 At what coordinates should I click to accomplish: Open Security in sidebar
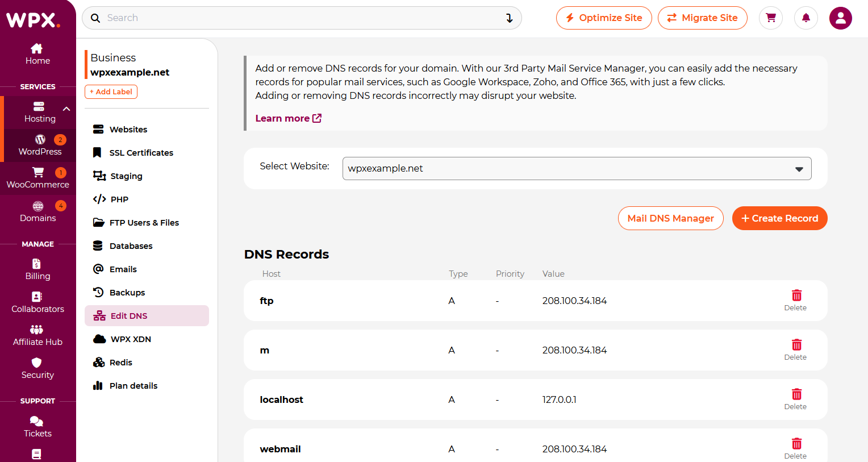(x=37, y=368)
